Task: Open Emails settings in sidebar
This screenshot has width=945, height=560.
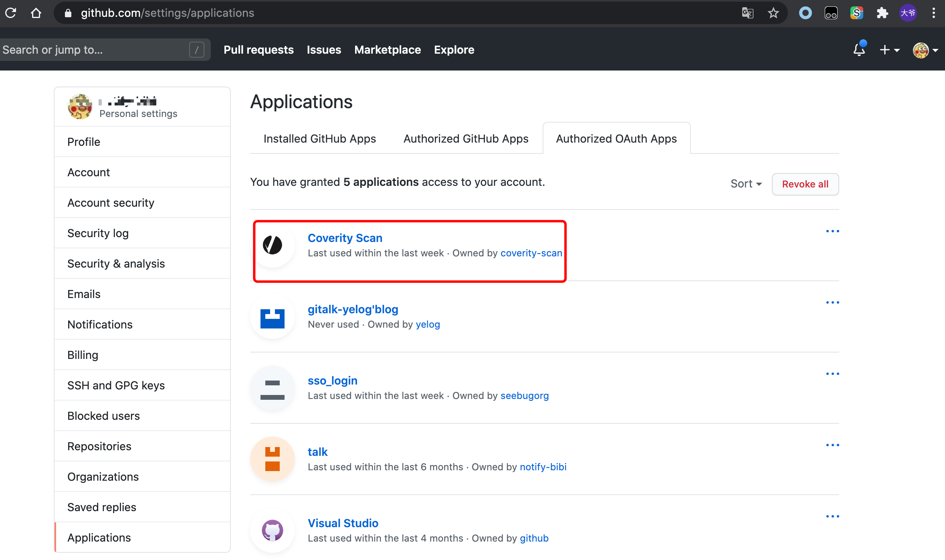Action: (142, 294)
